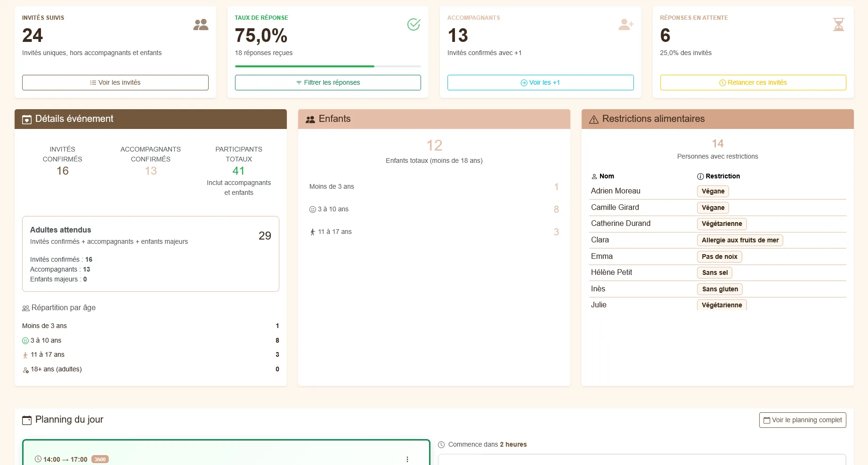The height and width of the screenshot is (465, 868).
Task: Click the Voir les +1 button
Action: 540,82
